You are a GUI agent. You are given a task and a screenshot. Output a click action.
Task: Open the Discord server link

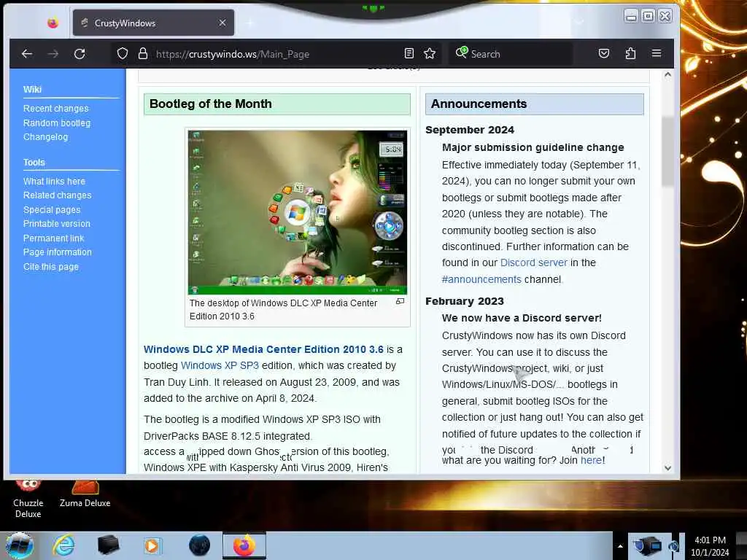(x=533, y=262)
